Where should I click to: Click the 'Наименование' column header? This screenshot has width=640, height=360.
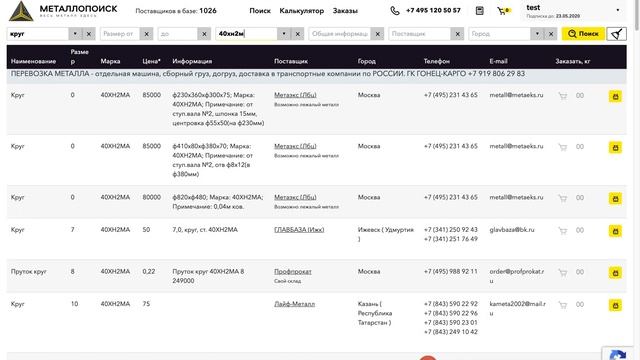tap(33, 61)
